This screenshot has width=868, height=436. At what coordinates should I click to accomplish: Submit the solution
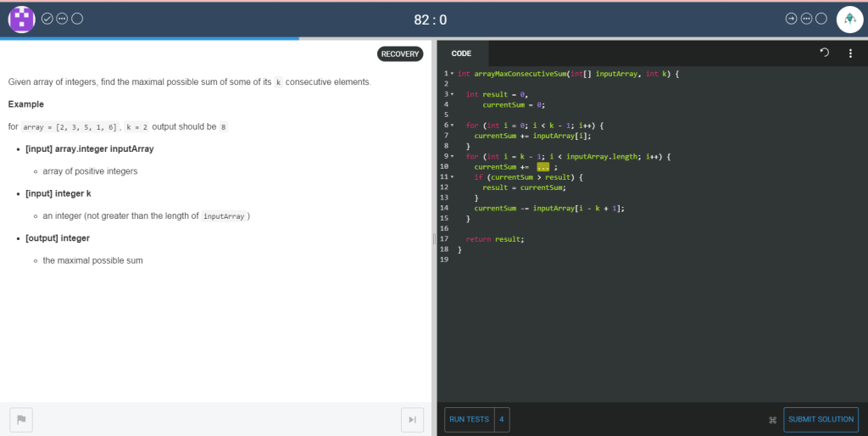821,419
